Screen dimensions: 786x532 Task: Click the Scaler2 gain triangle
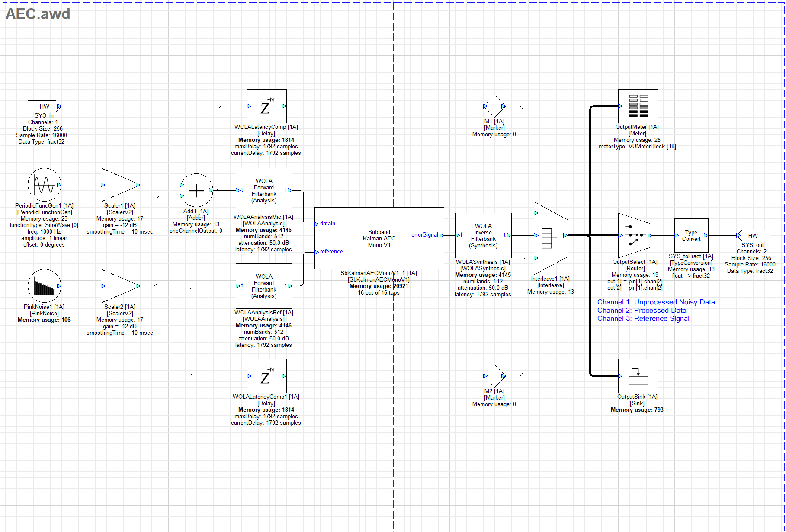[119, 286]
